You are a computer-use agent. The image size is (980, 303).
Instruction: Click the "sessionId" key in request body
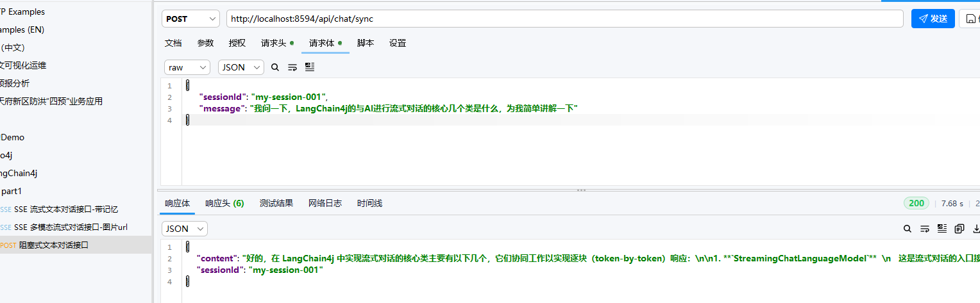click(x=223, y=97)
